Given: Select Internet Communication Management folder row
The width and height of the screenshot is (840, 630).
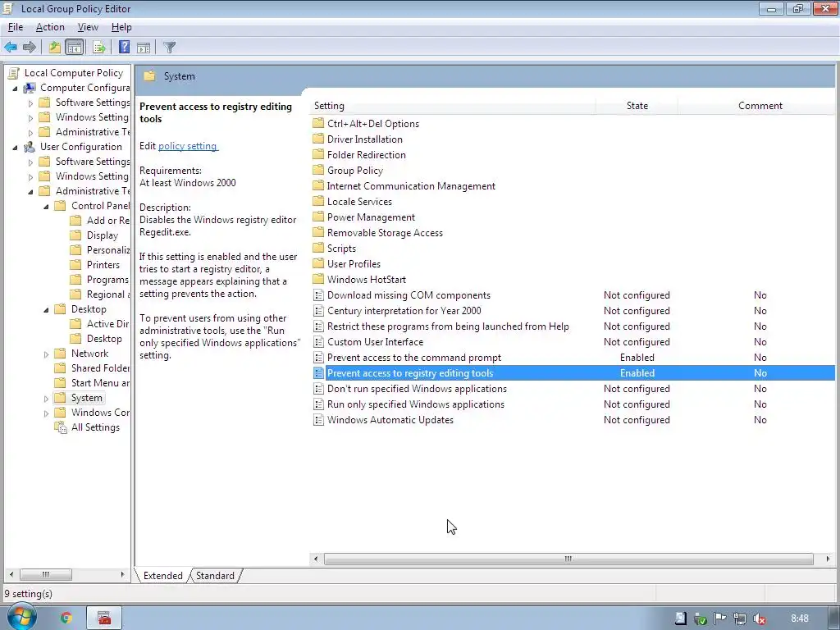Looking at the screenshot, I should 573,186.
